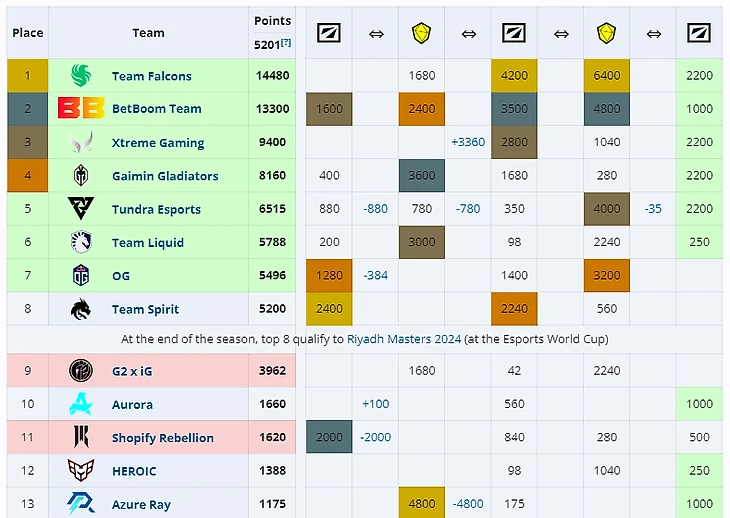Click Tundra's 4000 points cell

607,209
